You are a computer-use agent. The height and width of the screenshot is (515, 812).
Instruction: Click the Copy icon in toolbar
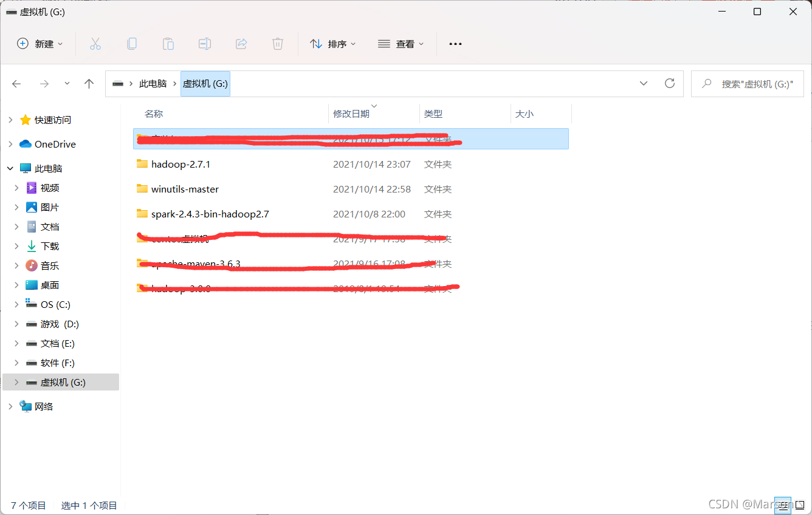131,44
